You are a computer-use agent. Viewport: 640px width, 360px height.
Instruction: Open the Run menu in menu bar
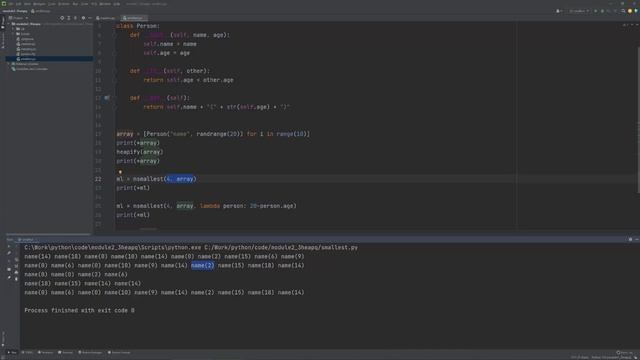coord(75,4)
